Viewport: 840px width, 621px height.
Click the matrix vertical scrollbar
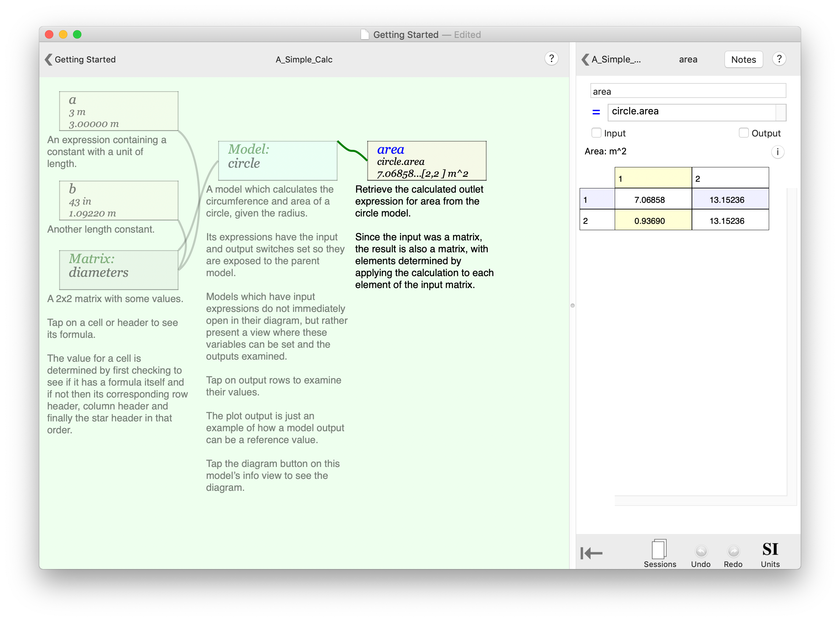click(792, 342)
